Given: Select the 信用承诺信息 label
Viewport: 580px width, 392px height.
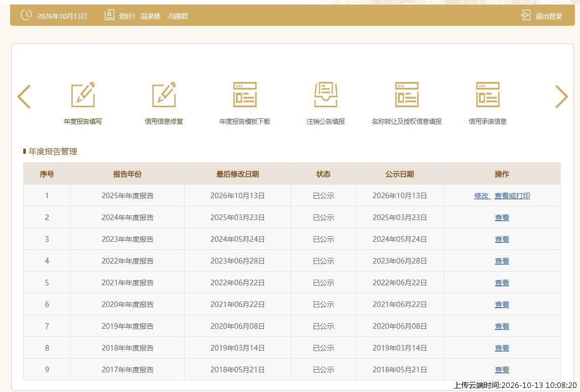Looking at the screenshot, I should (x=487, y=121).
